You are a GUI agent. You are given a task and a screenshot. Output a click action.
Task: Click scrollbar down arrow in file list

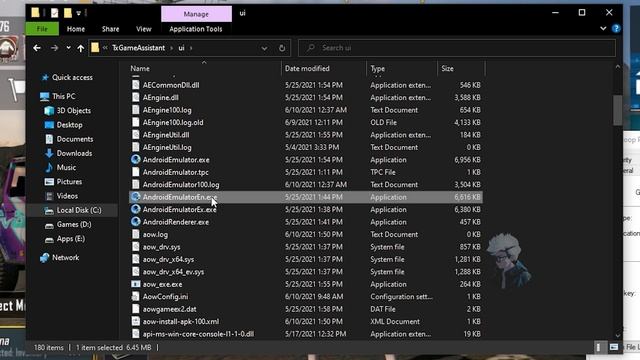coord(618,335)
